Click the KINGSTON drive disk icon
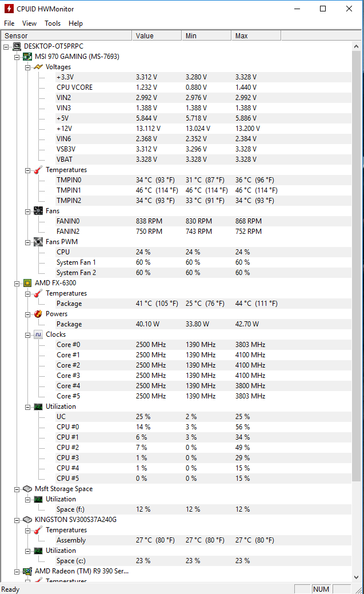 (x=27, y=520)
